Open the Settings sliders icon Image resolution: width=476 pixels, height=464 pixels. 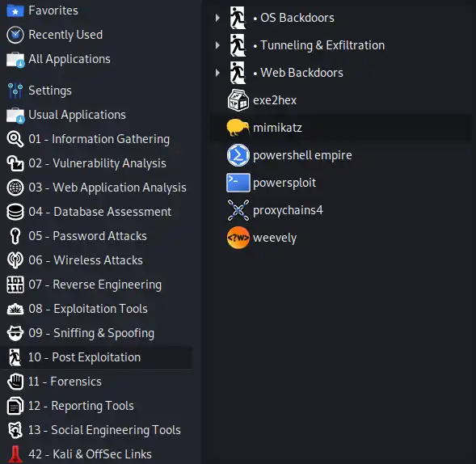(x=15, y=91)
